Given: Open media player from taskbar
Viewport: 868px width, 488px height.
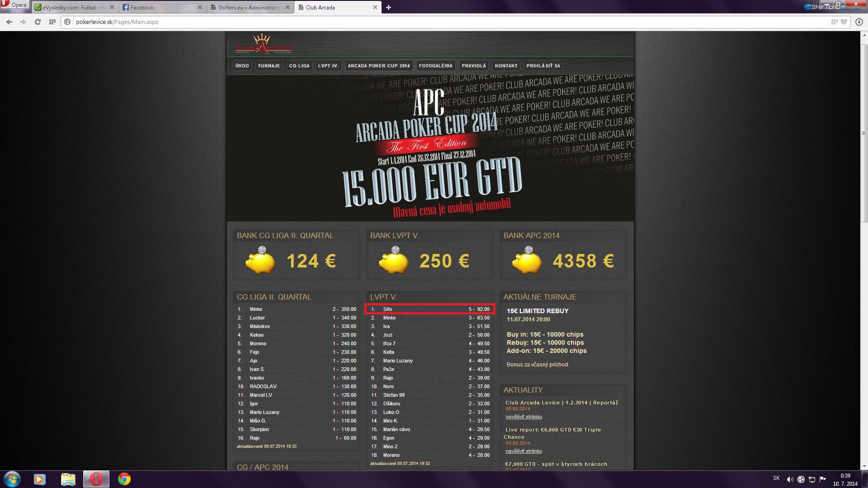Looking at the screenshot, I should tap(40, 479).
